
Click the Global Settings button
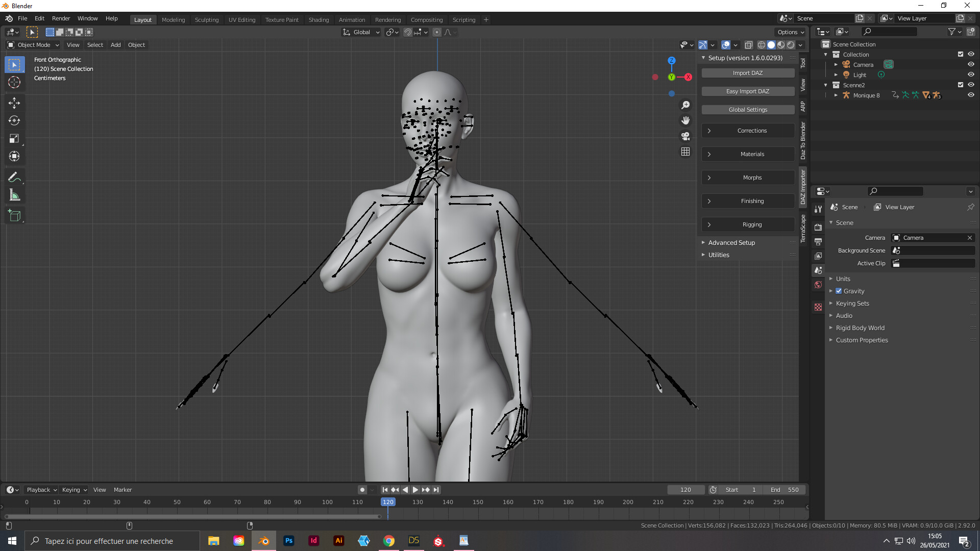point(748,110)
